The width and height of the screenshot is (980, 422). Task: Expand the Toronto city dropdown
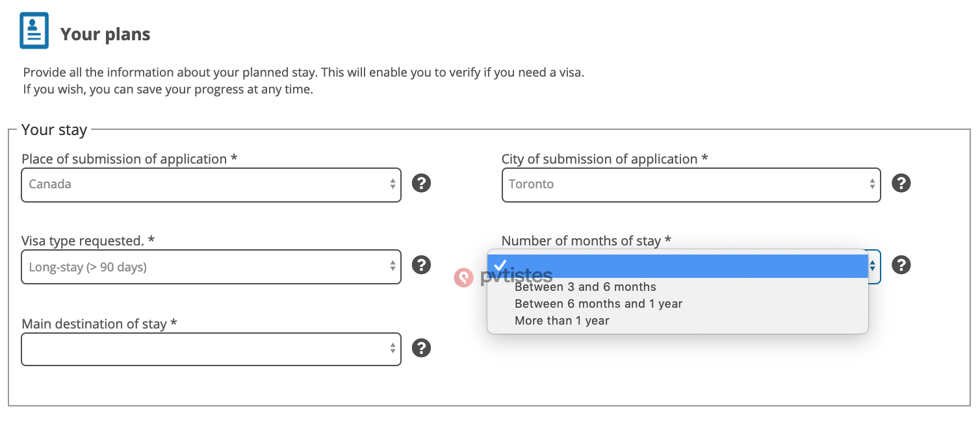coord(691,184)
